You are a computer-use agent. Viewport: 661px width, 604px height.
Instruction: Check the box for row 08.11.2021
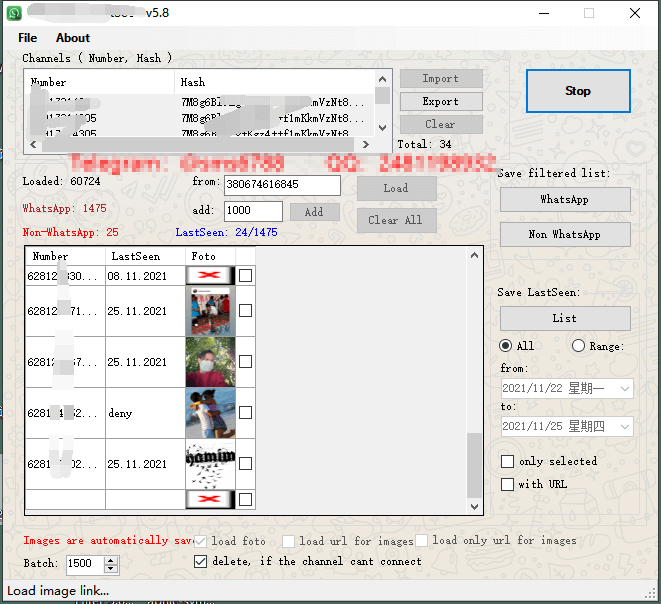click(x=245, y=276)
